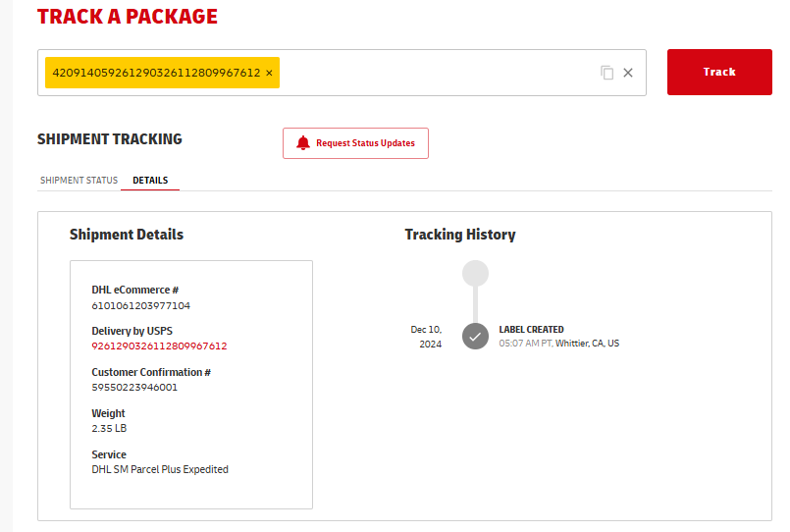Click the TRACK A PACKAGE heading
790x532 pixels.
[128, 17]
